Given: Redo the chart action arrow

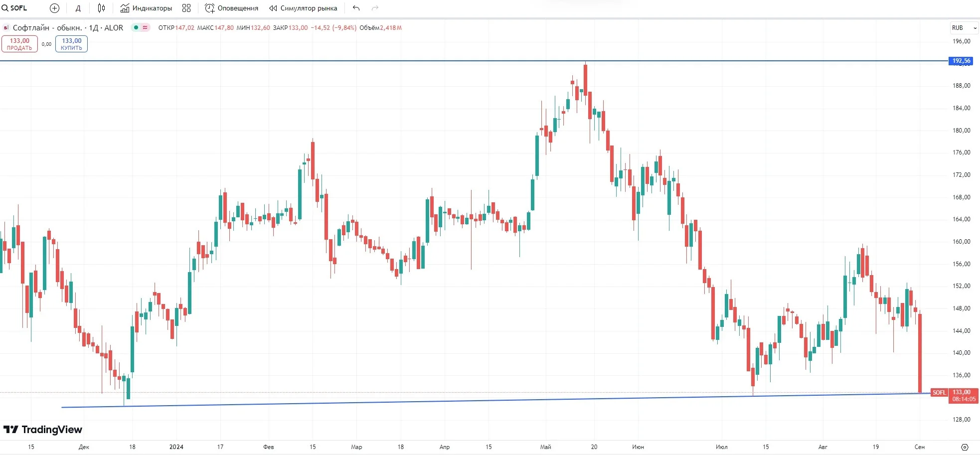Looking at the screenshot, I should pyautogui.click(x=375, y=8).
